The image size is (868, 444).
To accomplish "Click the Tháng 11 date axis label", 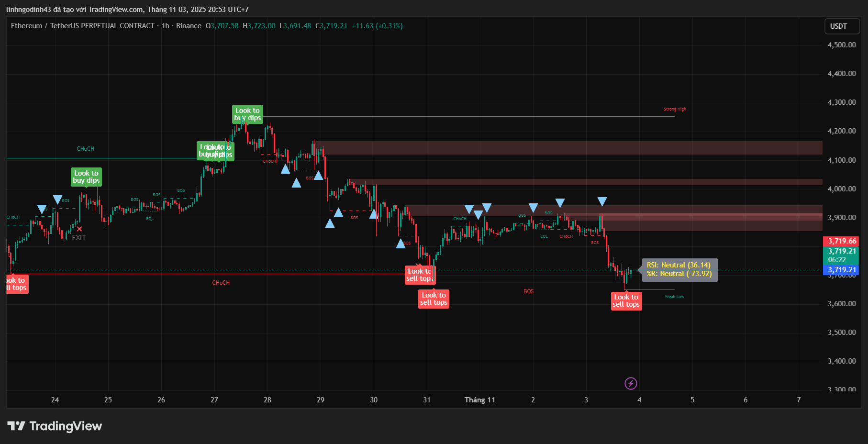I will coord(480,400).
